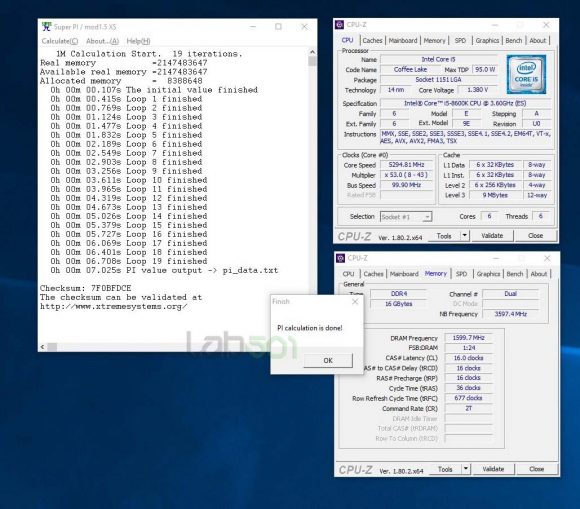Expand Tools dropdown arrow in bottom CPU-Z window
Image resolution: width=580 pixels, height=509 pixels.
click(466, 469)
